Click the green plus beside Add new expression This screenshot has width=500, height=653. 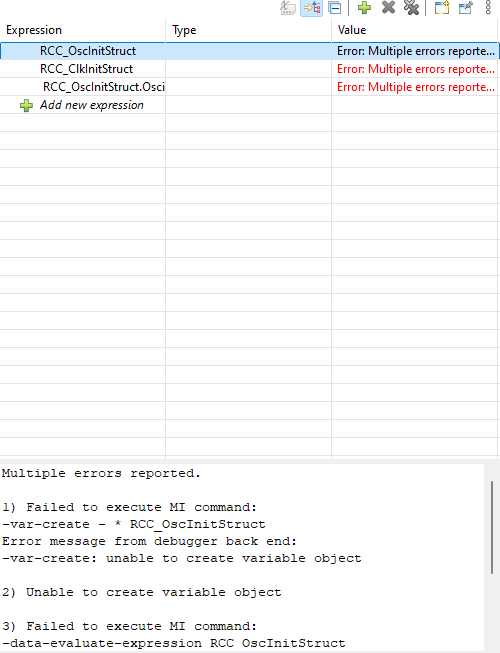pos(26,105)
